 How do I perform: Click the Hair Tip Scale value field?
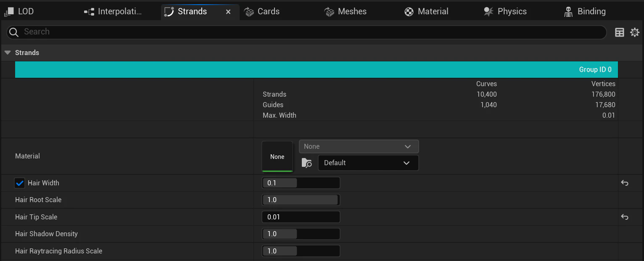(301, 217)
